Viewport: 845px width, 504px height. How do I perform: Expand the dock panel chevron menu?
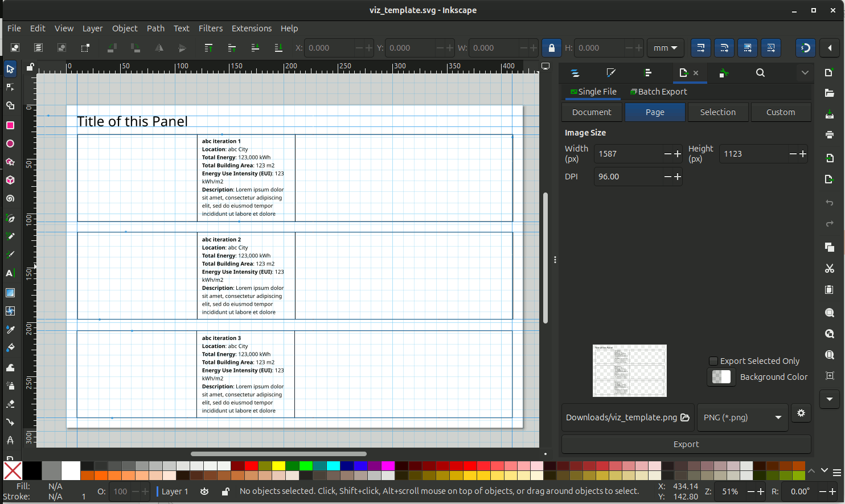click(805, 73)
